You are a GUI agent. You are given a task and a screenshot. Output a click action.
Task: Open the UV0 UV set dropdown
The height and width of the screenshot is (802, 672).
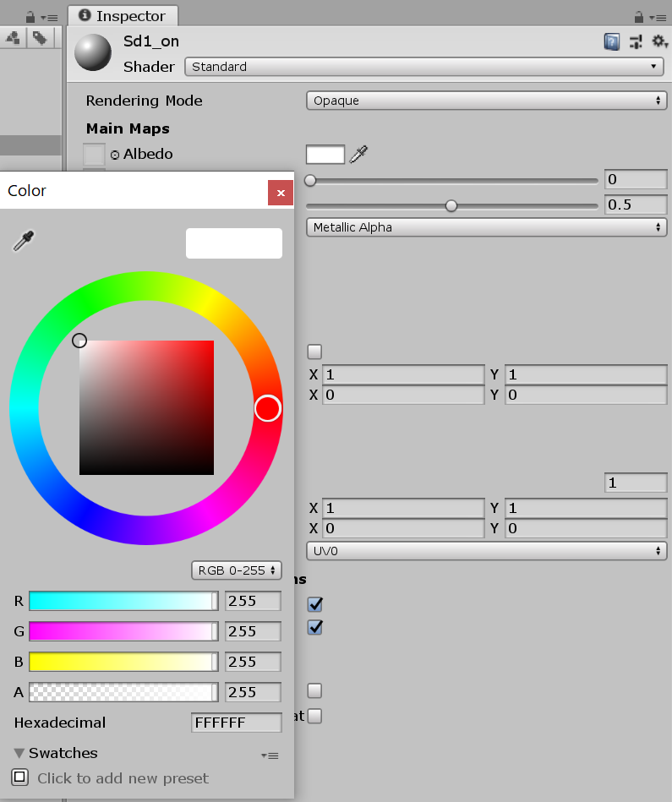[x=486, y=551]
